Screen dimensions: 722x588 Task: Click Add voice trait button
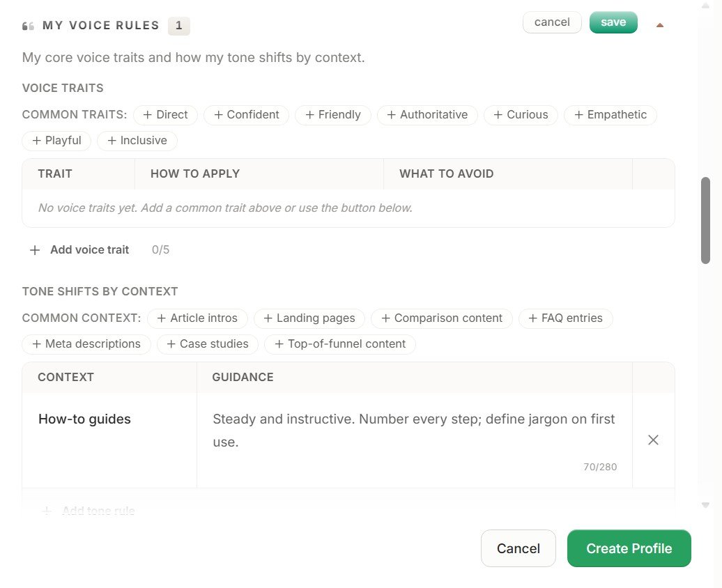point(79,249)
